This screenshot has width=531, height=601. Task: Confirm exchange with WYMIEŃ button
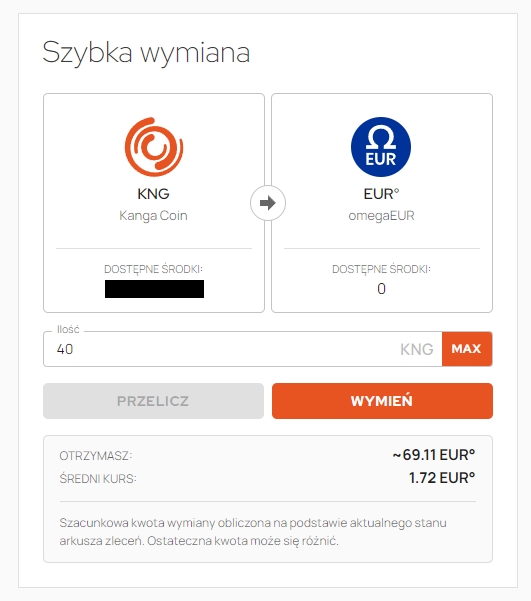[382, 401]
